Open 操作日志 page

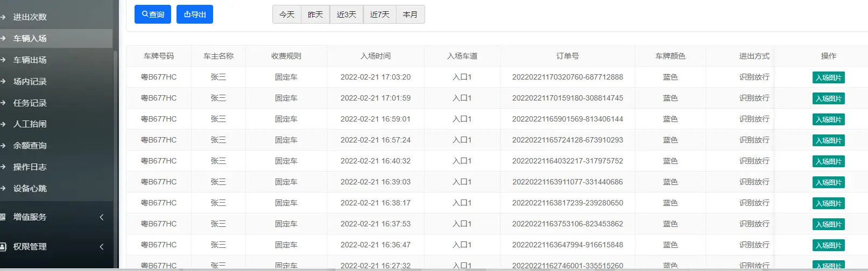tap(30, 167)
